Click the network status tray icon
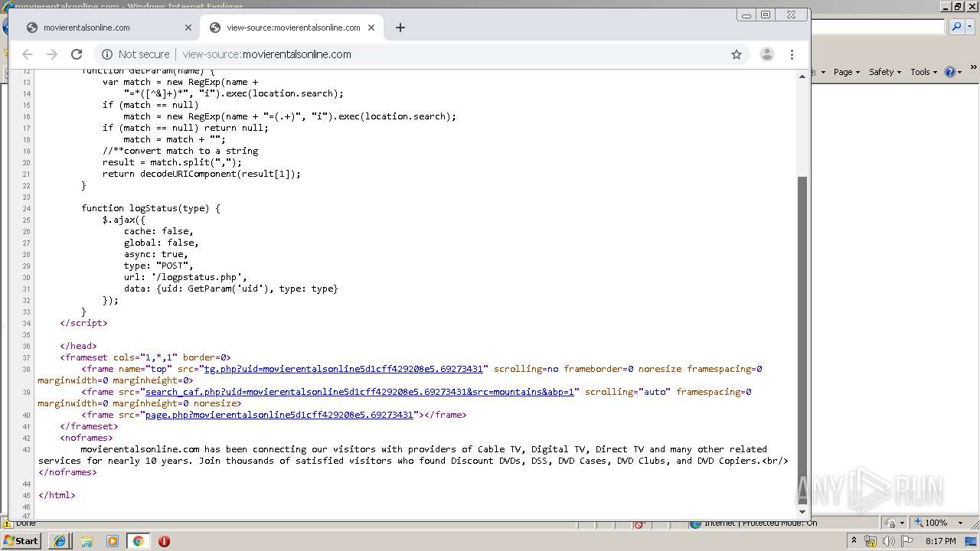 [x=871, y=541]
